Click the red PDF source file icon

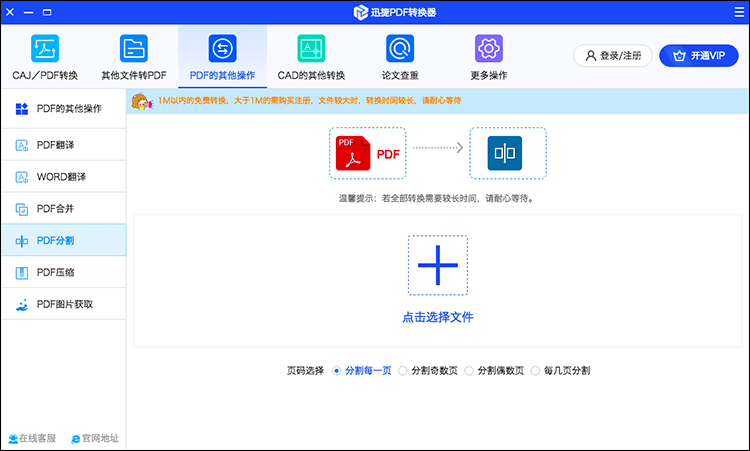(x=353, y=153)
